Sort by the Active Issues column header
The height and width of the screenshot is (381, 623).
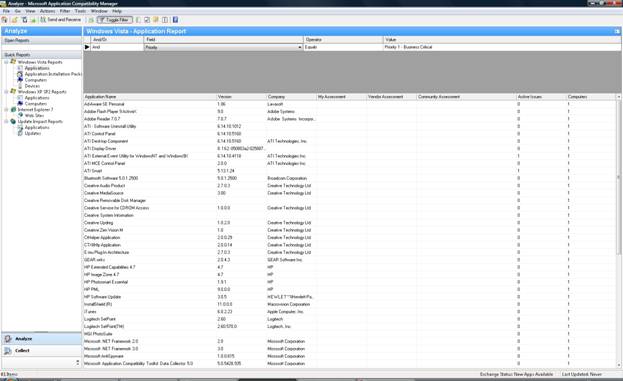point(541,97)
